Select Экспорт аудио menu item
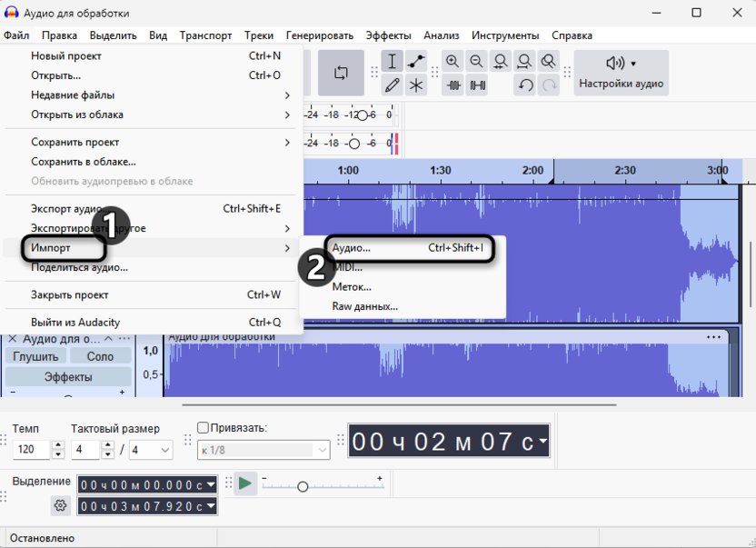Image resolution: width=756 pixels, height=548 pixels. coord(68,209)
